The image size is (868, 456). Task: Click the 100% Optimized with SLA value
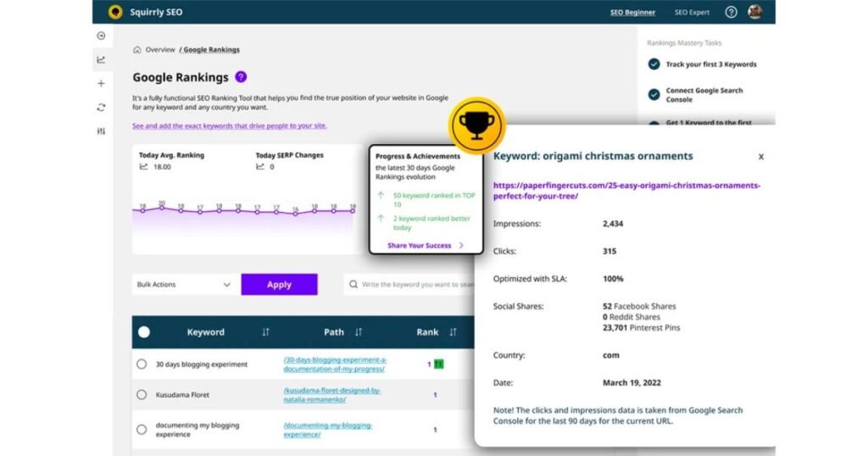pyautogui.click(x=613, y=278)
